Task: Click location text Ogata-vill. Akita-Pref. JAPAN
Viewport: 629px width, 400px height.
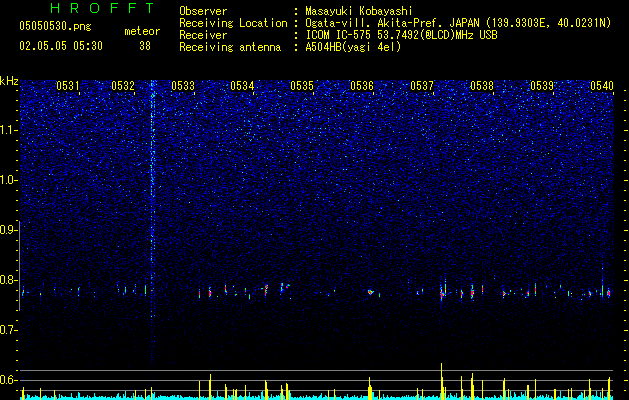Action: tap(392, 23)
